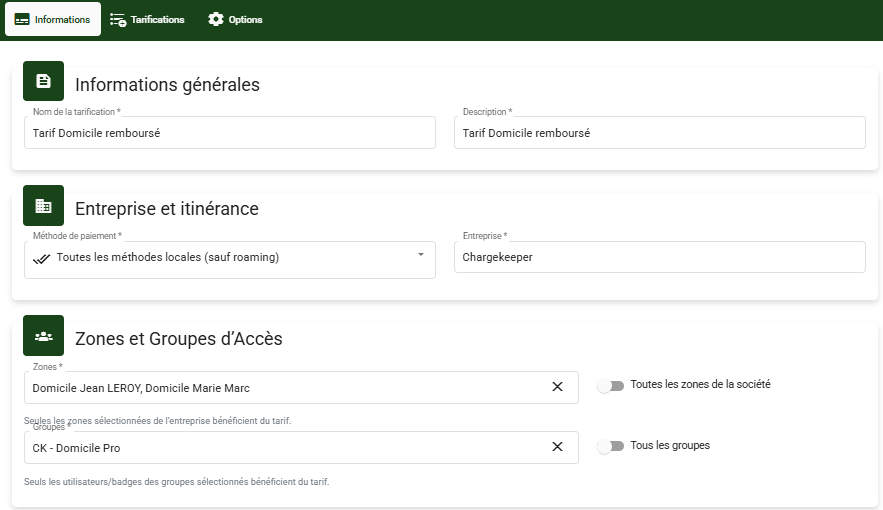Open the Méthode de paiement dropdown arrow
The width and height of the screenshot is (883, 510).
tap(420, 255)
